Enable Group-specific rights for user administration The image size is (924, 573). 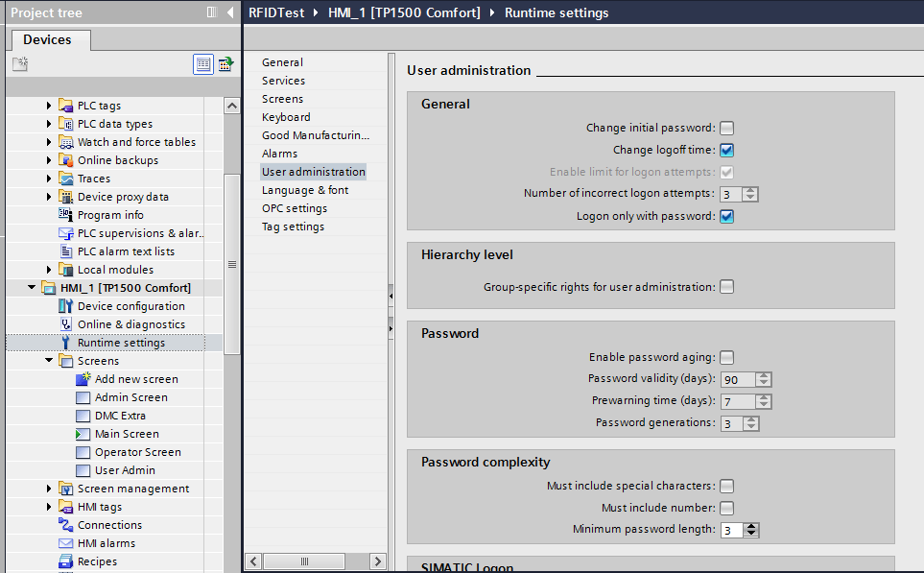(x=727, y=287)
